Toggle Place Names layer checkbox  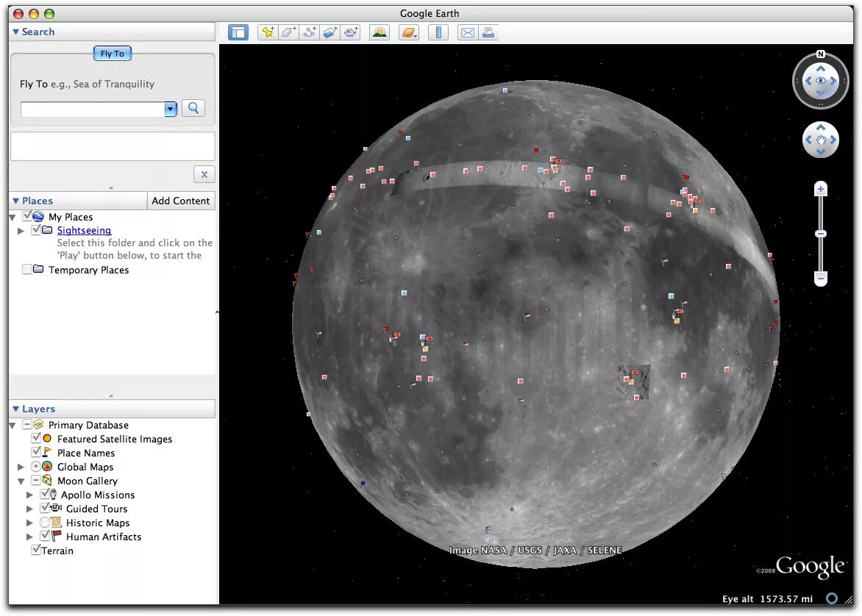click(x=36, y=451)
